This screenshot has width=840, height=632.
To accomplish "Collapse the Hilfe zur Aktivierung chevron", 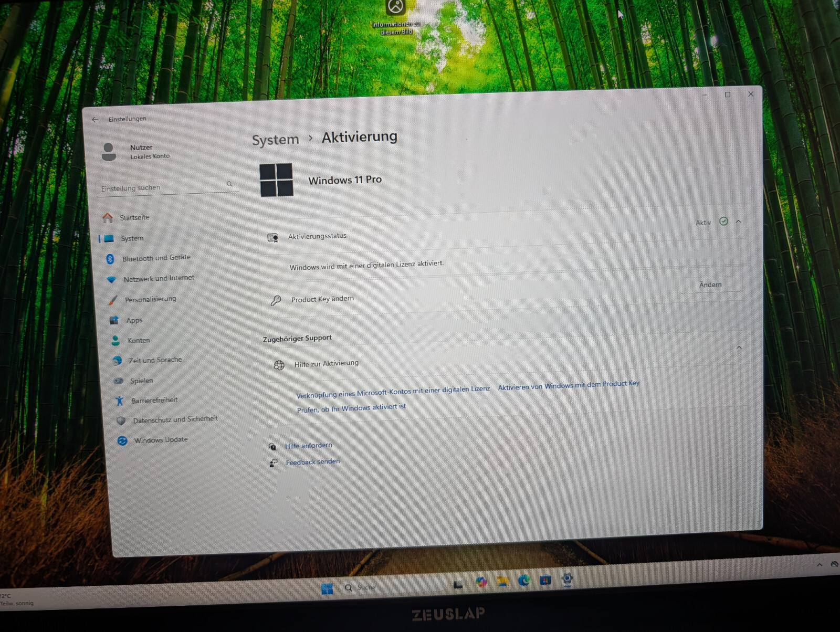I will pyautogui.click(x=739, y=347).
